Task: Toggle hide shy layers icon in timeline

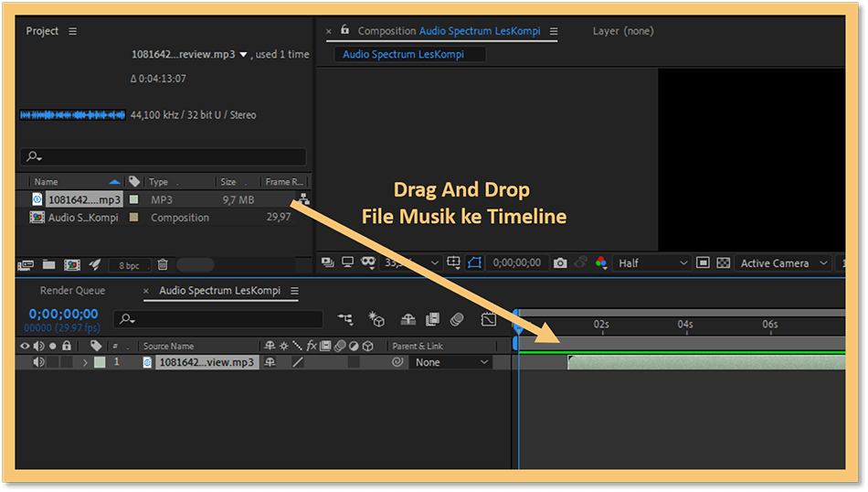Action: (x=408, y=318)
